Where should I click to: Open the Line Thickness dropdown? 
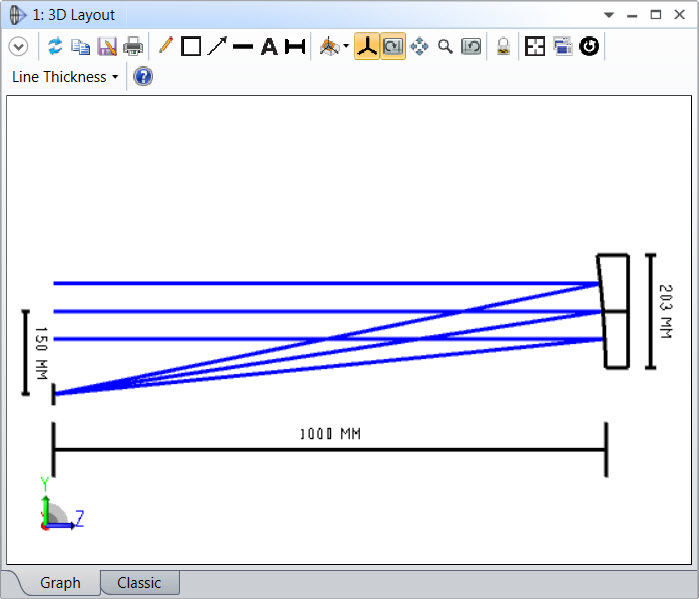[x=65, y=77]
